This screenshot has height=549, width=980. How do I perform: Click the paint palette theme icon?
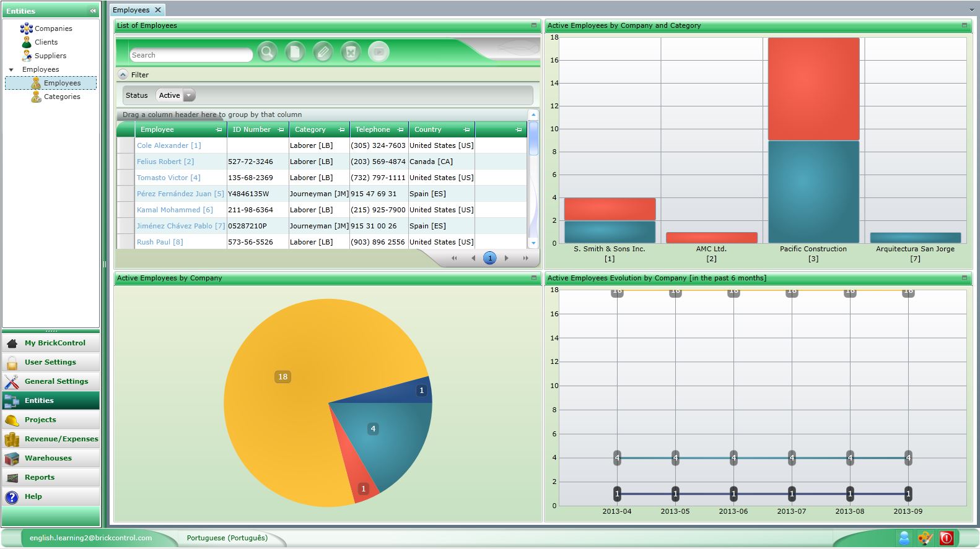(925, 538)
